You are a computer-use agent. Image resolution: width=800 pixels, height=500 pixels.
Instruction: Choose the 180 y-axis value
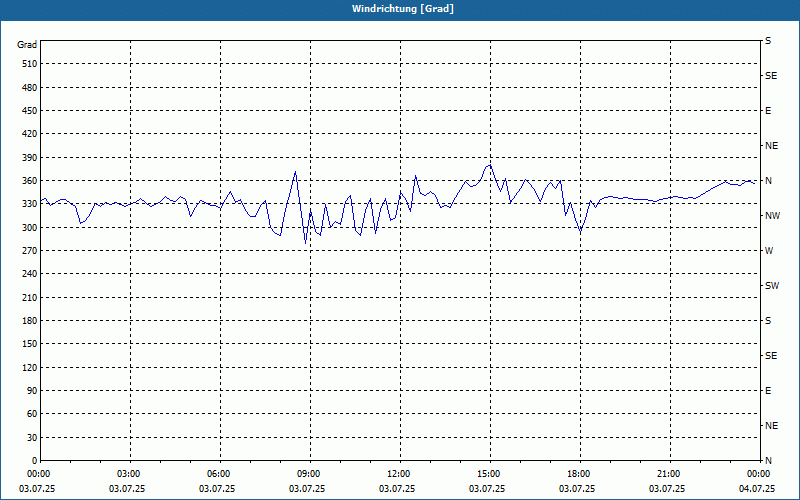point(30,321)
